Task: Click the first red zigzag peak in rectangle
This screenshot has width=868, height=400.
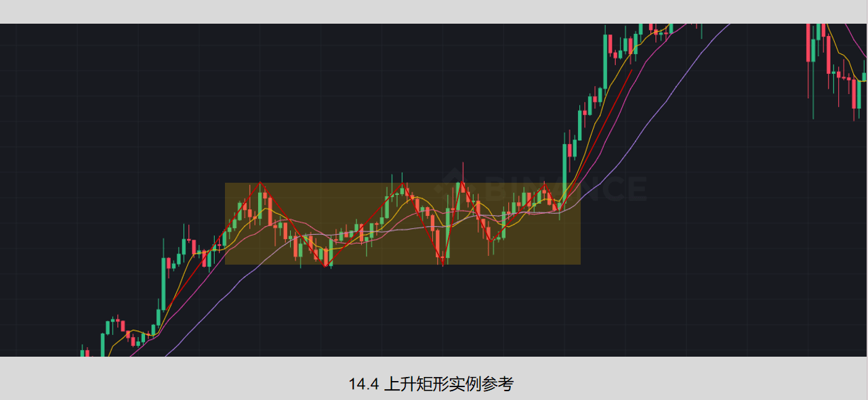Action: click(260, 184)
